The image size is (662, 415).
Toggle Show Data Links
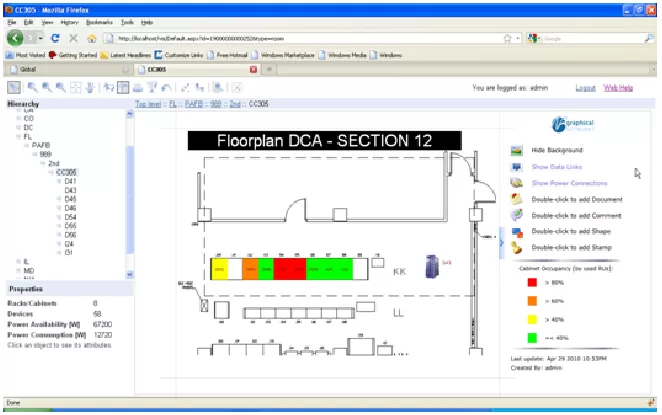[557, 167]
